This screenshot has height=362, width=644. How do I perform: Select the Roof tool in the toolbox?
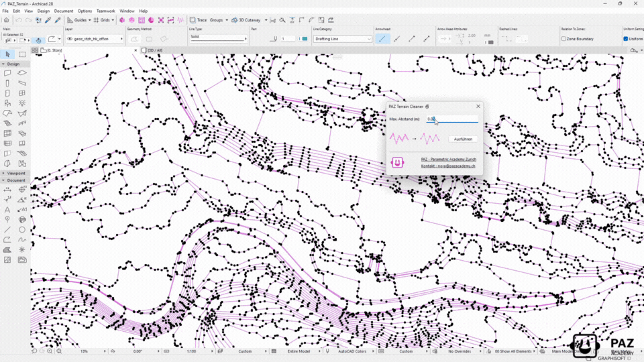click(7, 113)
